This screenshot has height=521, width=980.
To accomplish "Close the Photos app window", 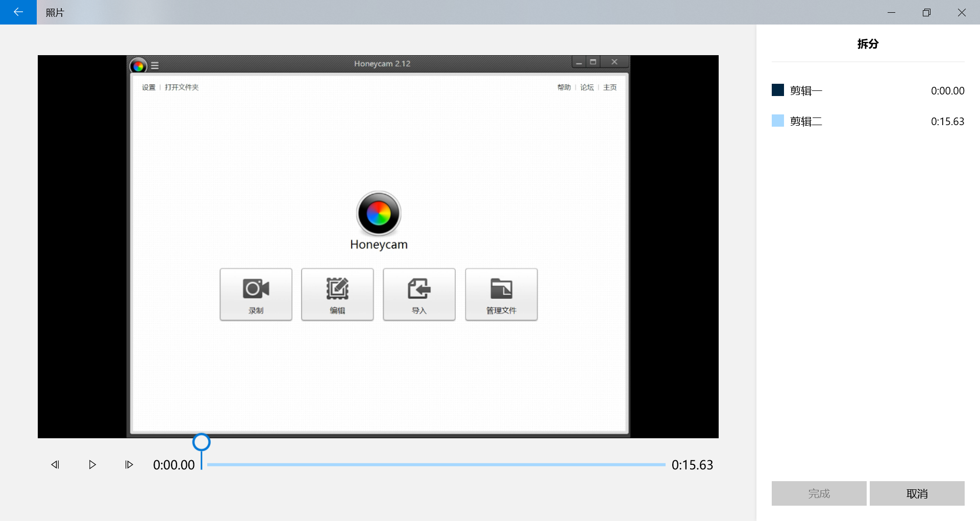I will tap(962, 12).
